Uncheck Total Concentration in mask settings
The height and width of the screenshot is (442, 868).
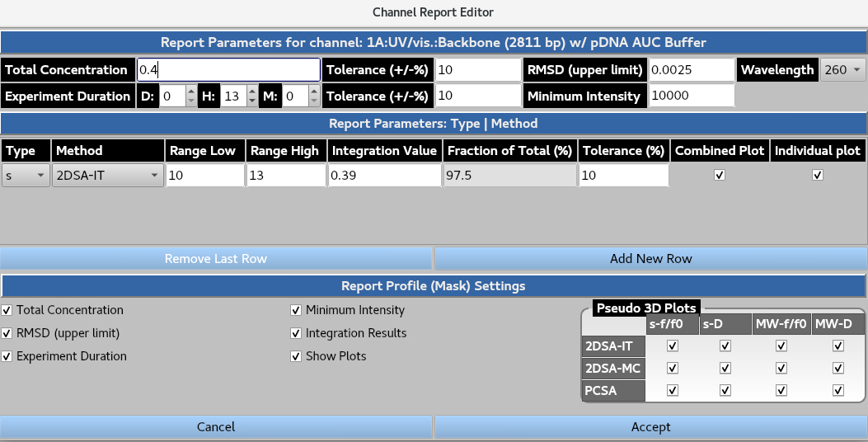coord(7,310)
